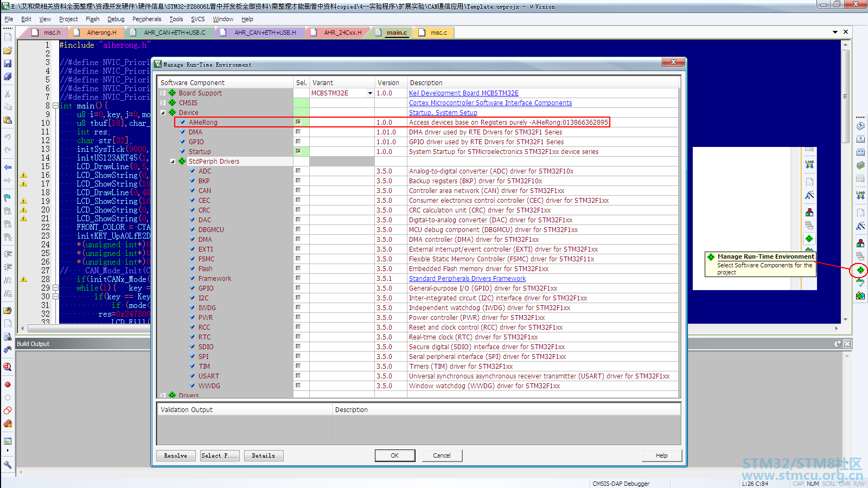The width and height of the screenshot is (868, 488).
Task: Open the Pack Installer icon
Action: 860,296
